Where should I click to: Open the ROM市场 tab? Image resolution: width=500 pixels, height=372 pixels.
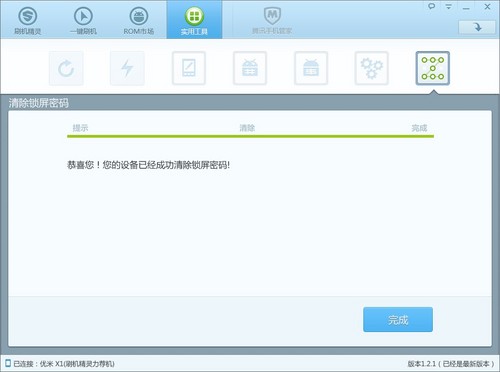pos(139,20)
